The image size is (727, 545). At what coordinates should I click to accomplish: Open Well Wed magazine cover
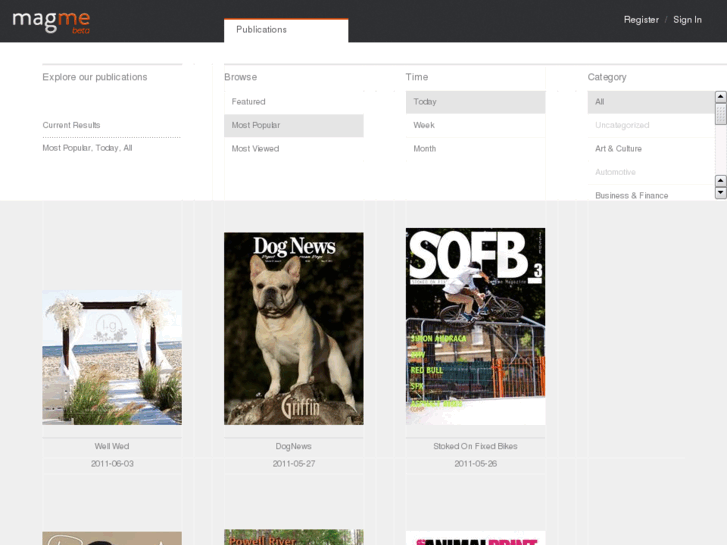click(112, 358)
